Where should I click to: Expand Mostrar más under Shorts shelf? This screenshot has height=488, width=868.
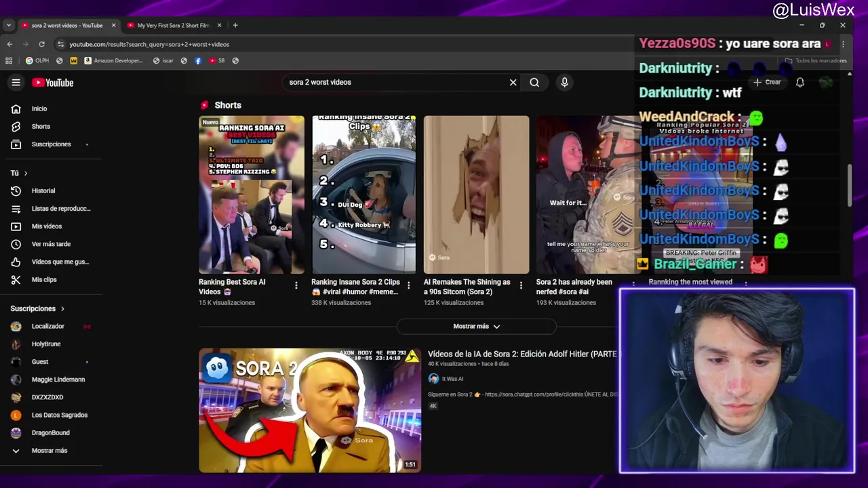point(476,326)
